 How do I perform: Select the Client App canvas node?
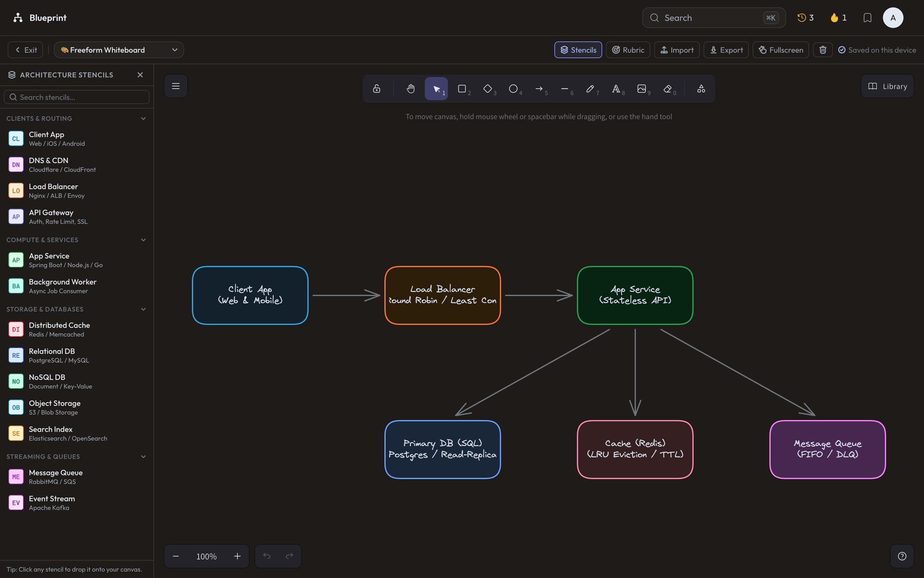tap(250, 295)
